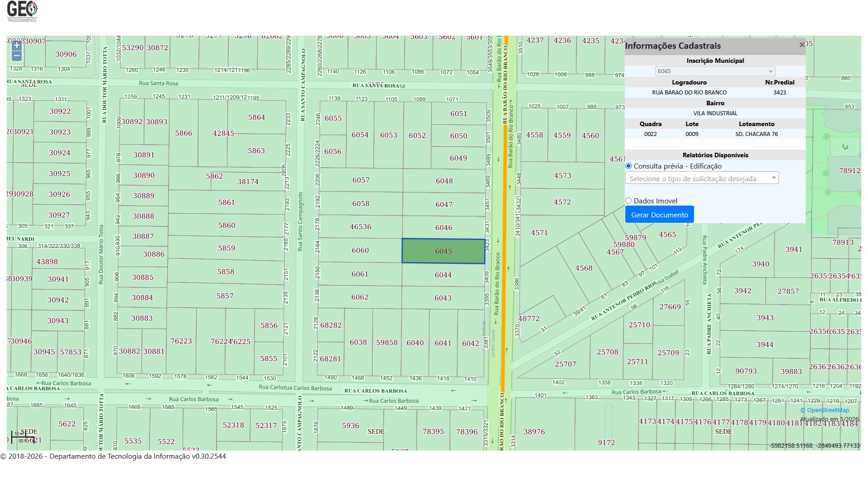Click lot 68282 on the map
The image size is (868, 479).
[331, 325]
